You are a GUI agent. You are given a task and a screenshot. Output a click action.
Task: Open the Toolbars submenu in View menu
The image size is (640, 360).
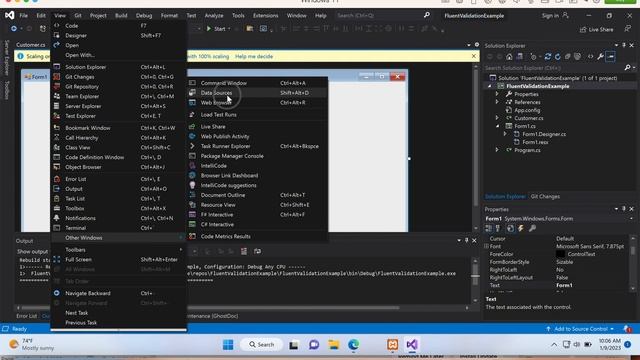[118, 250]
